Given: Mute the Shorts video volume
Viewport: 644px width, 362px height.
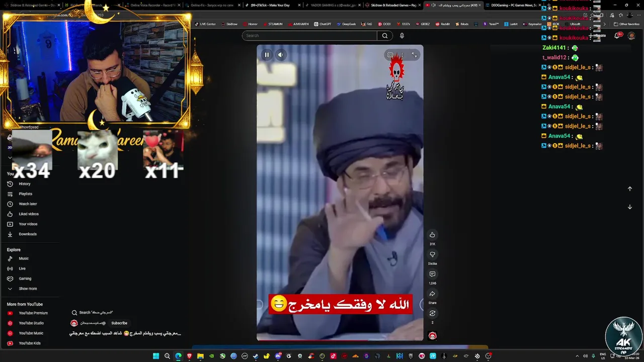Looking at the screenshot, I should [281, 55].
